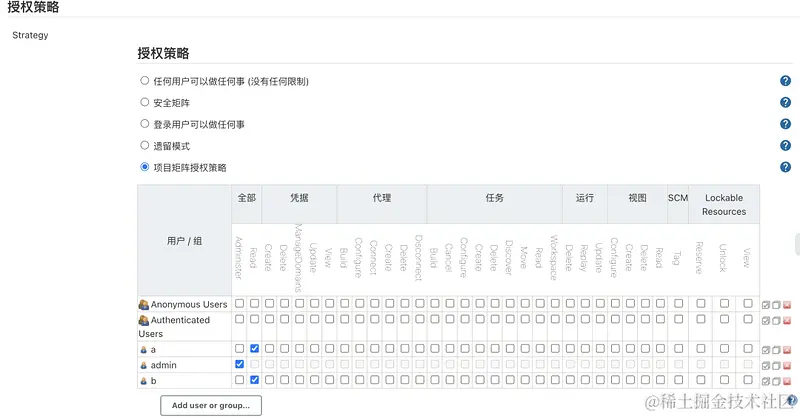
Task: Click unselect-all icon for admin row
Action: point(776,365)
